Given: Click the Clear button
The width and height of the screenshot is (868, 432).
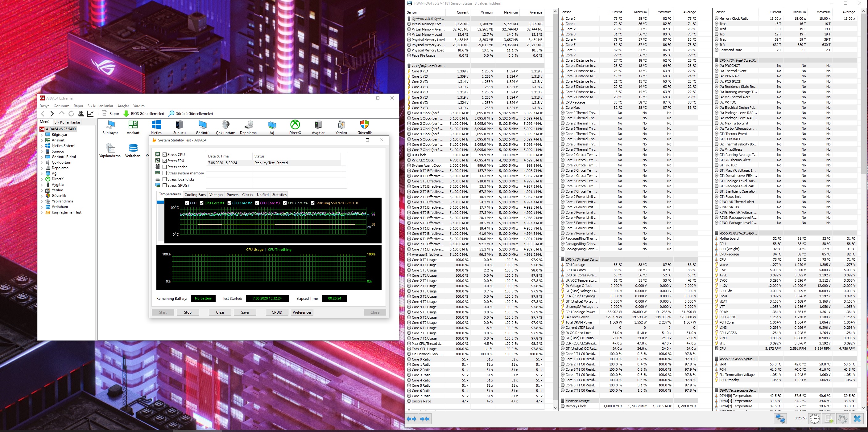Looking at the screenshot, I should coord(220,312).
